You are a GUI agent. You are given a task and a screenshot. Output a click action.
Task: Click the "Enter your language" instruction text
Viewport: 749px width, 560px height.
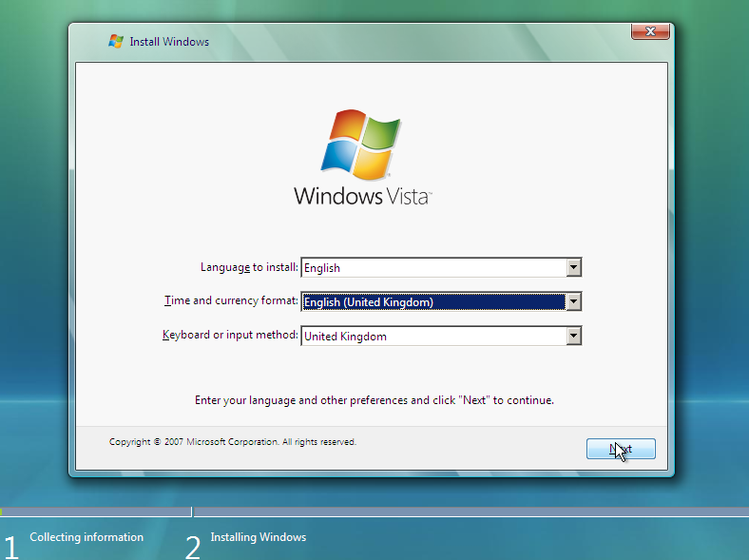pyautogui.click(x=374, y=400)
